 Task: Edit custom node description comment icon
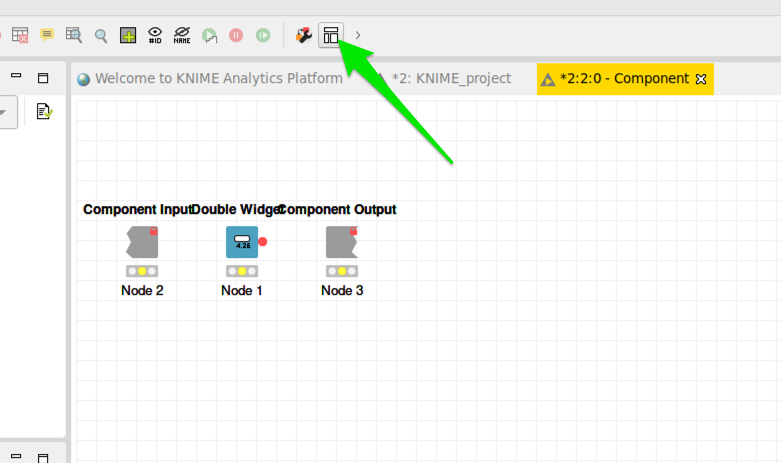[x=47, y=35]
